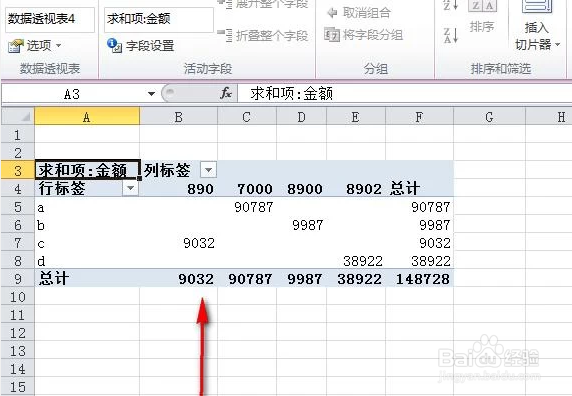Edit the pivot table name field
This screenshot has height=396, width=572.
click(50, 19)
